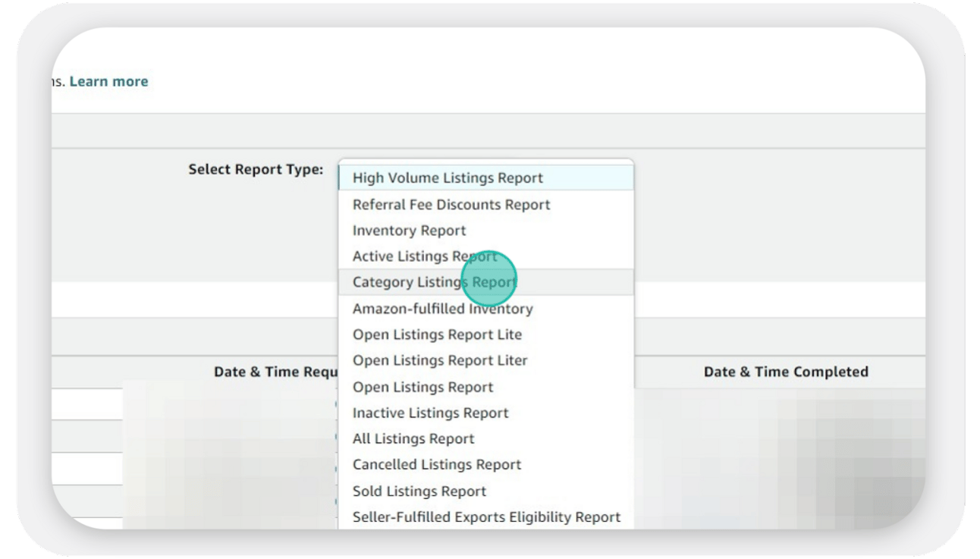Choose Category Listings Report
The height and width of the screenshot is (559, 980).
[485, 282]
